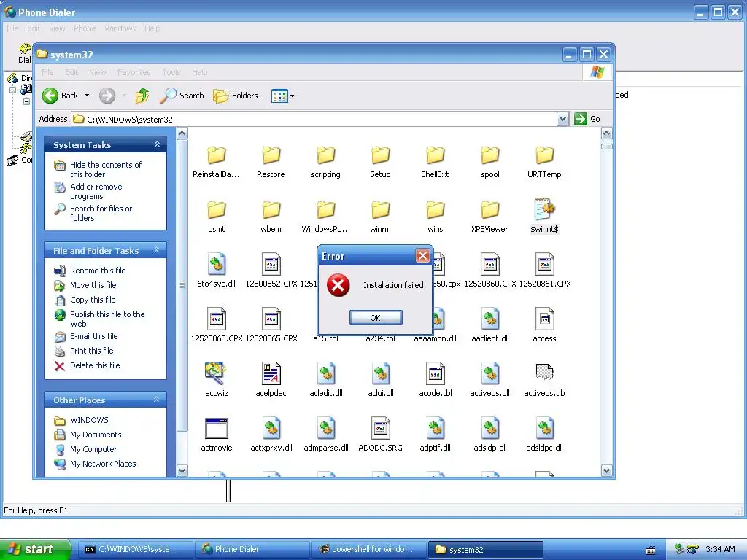Open WINDOWS in Other Places
Image resolution: width=747 pixels, height=560 pixels.
[89, 420]
